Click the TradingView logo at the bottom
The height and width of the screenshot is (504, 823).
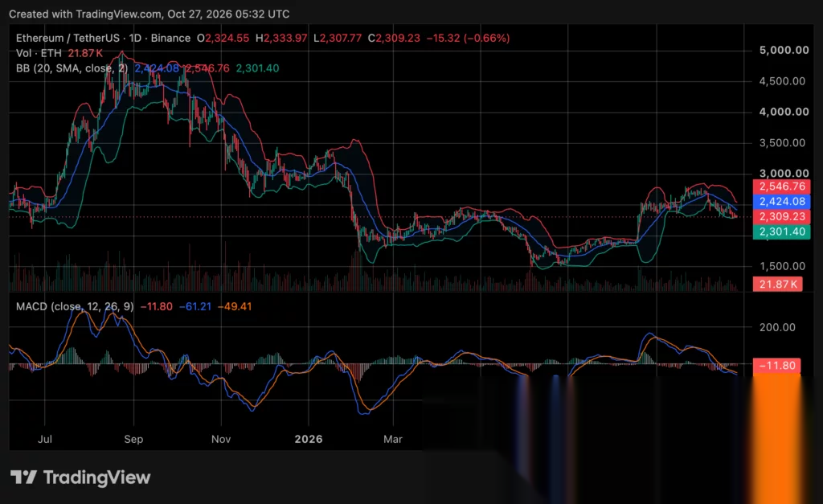click(x=80, y=477)
